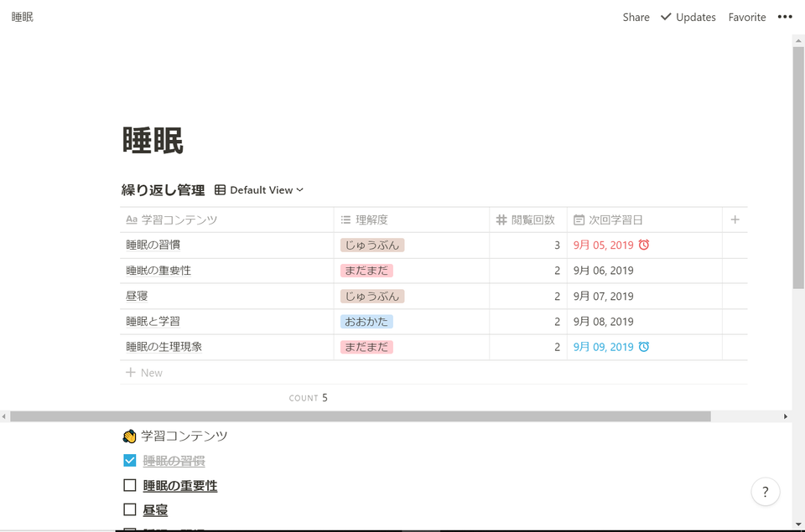Check the 昼寝 to-do checkbox
This screenshot has height=532, width=805.
[x=130, y=509]
